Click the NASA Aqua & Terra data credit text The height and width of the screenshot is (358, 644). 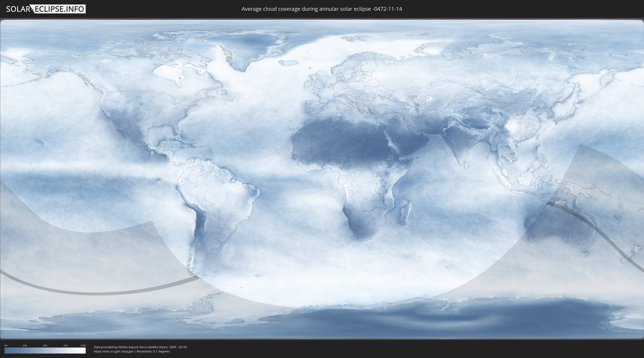pyautogui.click(x=140, y=347)
